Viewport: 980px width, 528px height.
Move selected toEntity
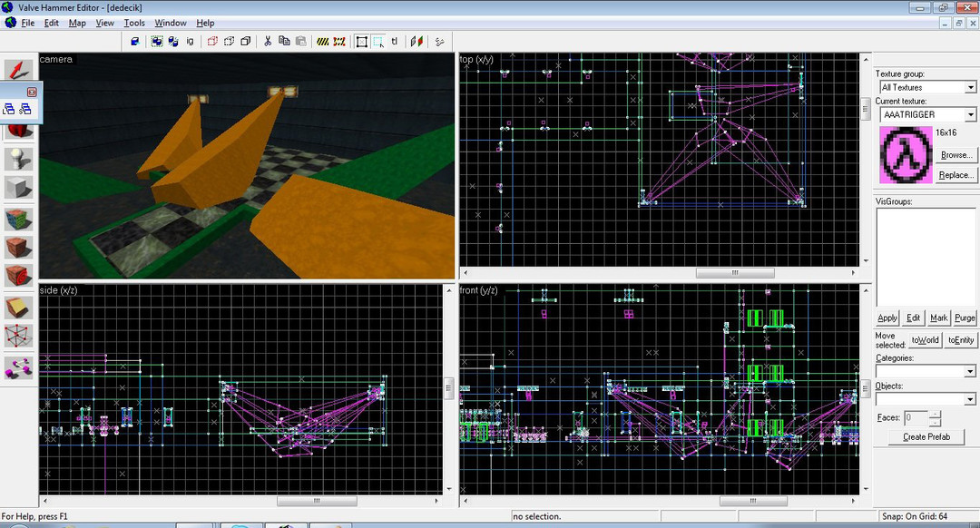[961, 340]
